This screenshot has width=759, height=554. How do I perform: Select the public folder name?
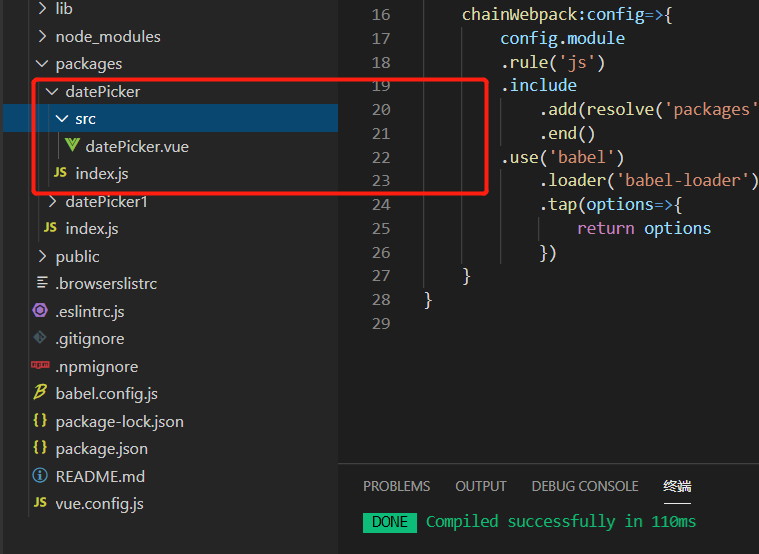pyautogui.click(x=77, y=257)
